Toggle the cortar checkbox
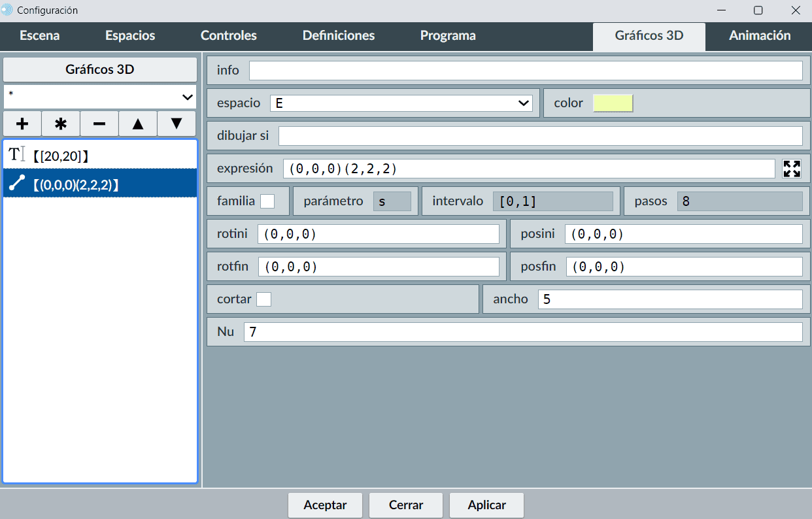 point(263,299)
